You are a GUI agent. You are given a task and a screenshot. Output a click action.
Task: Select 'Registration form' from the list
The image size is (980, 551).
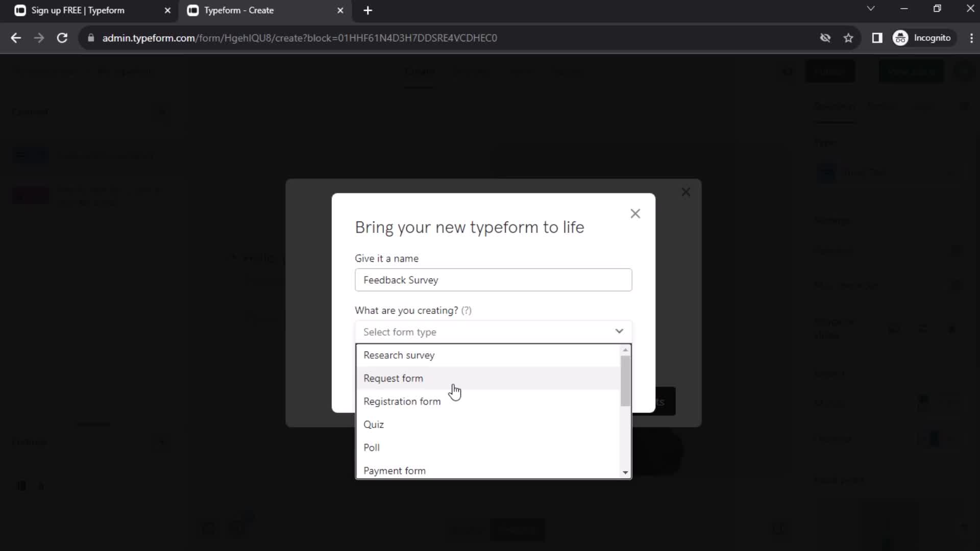(x=403, y=400)
